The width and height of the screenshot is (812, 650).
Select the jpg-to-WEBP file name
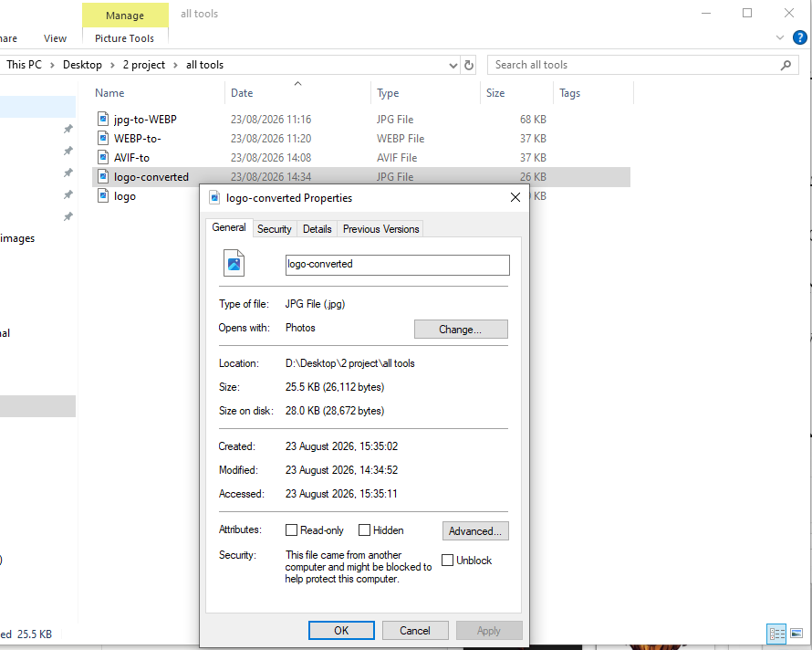145,120
